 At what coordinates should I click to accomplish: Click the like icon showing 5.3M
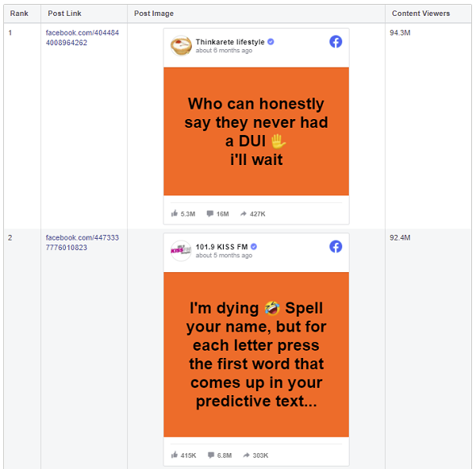[x=175, y=213]
